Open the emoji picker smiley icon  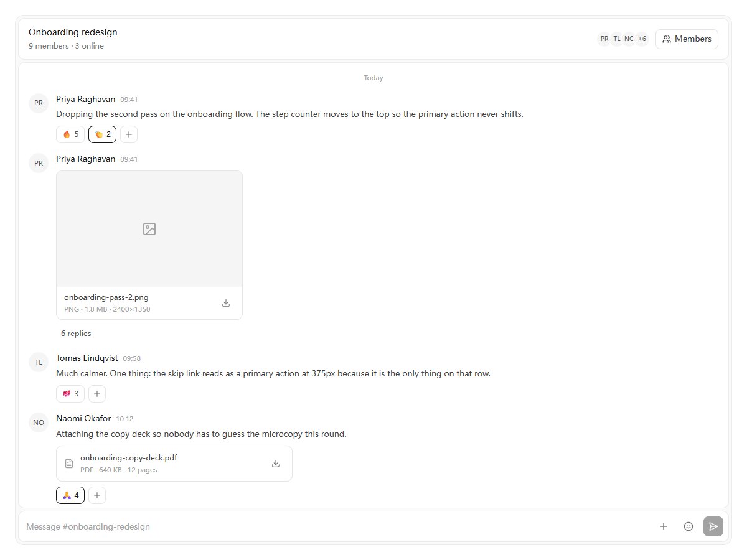(x=688, y=526)
